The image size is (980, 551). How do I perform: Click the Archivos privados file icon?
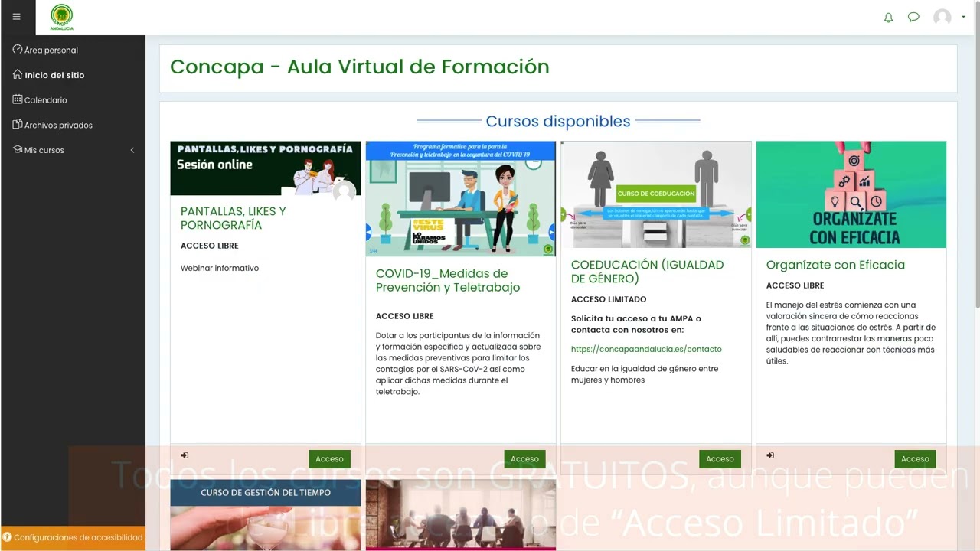(18, 124)
